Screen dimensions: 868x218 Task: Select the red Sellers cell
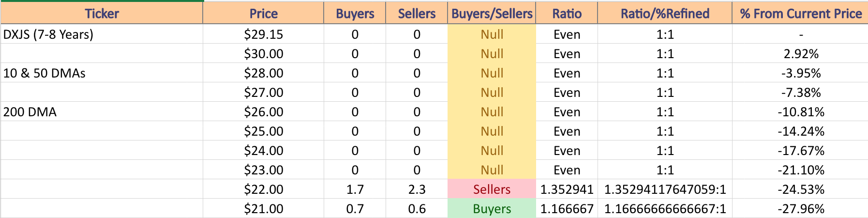click(492, 189)
